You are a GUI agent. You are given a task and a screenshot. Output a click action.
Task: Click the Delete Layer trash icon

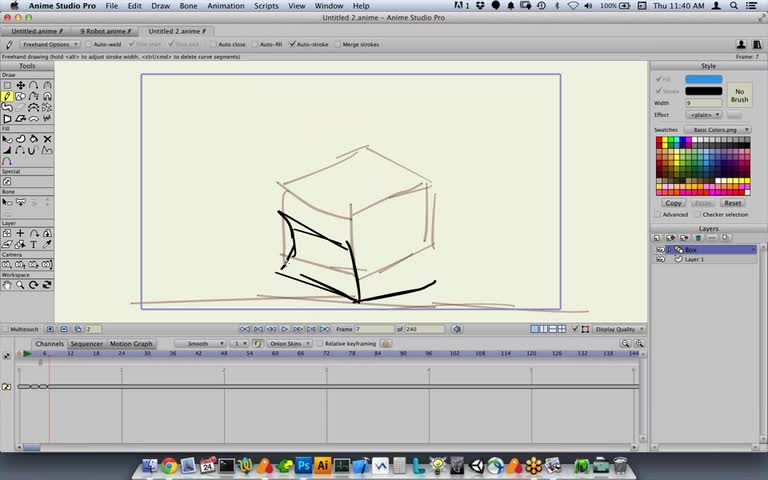tap(698, 238)
